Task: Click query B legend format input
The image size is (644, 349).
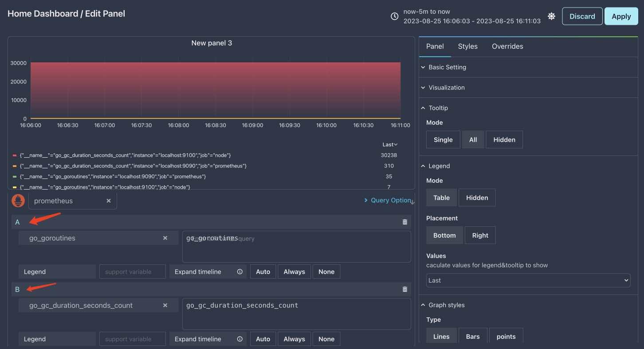Action: [133, 339]
